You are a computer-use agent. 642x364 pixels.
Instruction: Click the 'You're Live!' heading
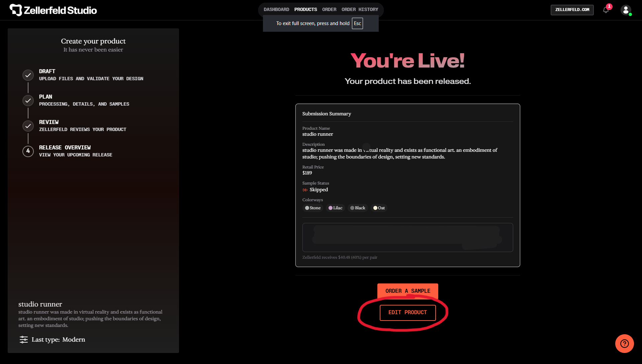407,60
